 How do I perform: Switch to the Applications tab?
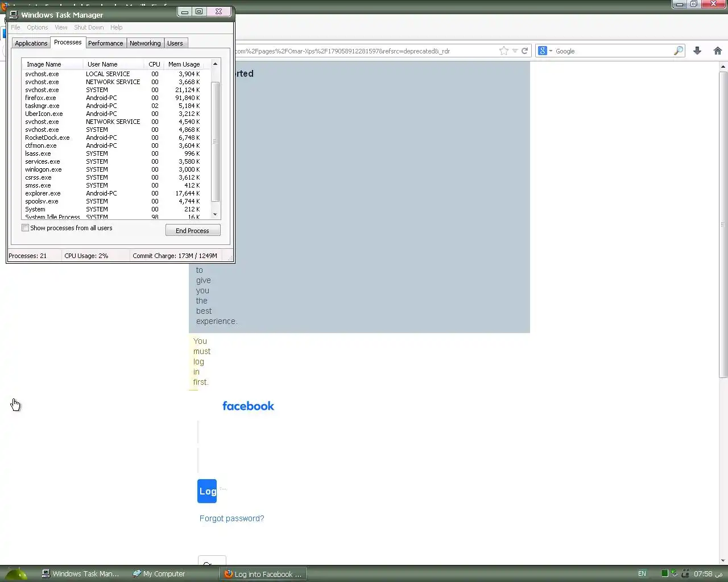31,43
